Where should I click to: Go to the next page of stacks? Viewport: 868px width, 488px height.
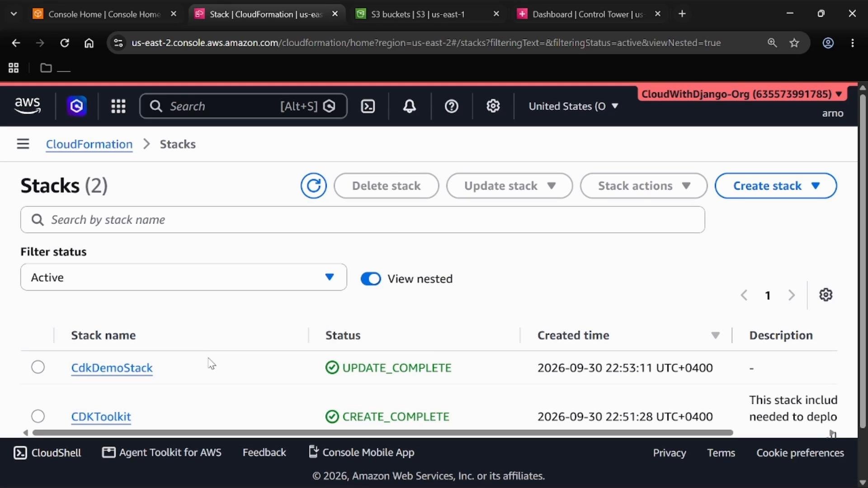point(792,295)
